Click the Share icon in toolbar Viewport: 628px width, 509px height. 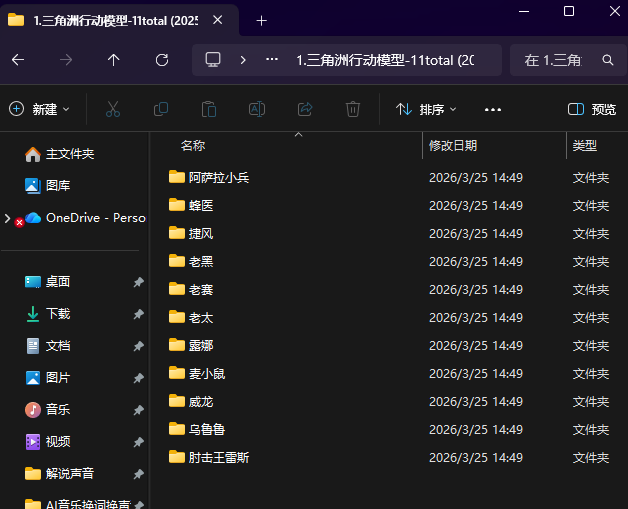click(x=305, y=109)
